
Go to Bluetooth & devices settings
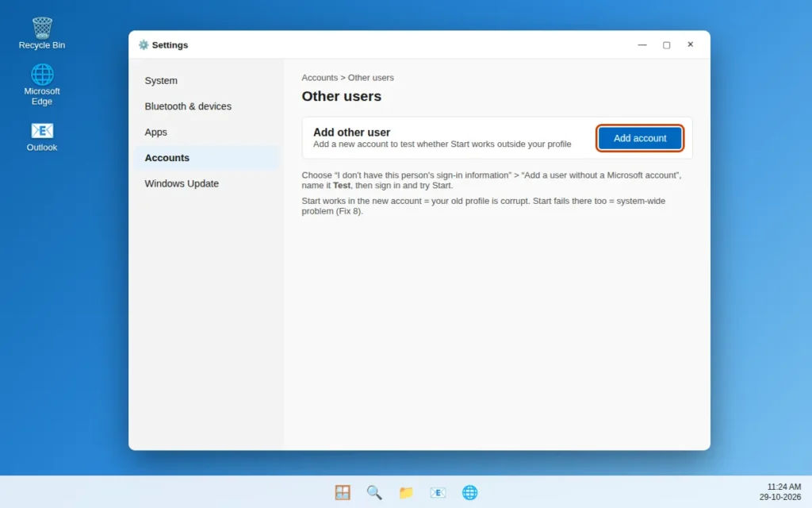click(x=207, y=106)
